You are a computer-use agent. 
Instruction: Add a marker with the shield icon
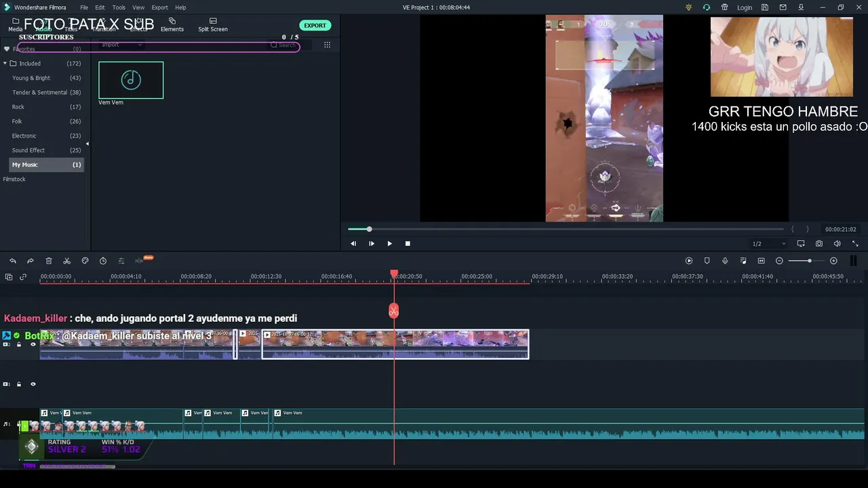[707, 261]
